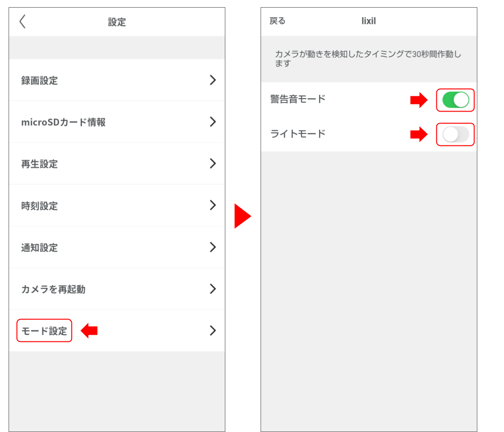The height and width of the screenshot is (432, 504).
Task: Select the 録画設定 menu row label
Action: coord(40,81)
